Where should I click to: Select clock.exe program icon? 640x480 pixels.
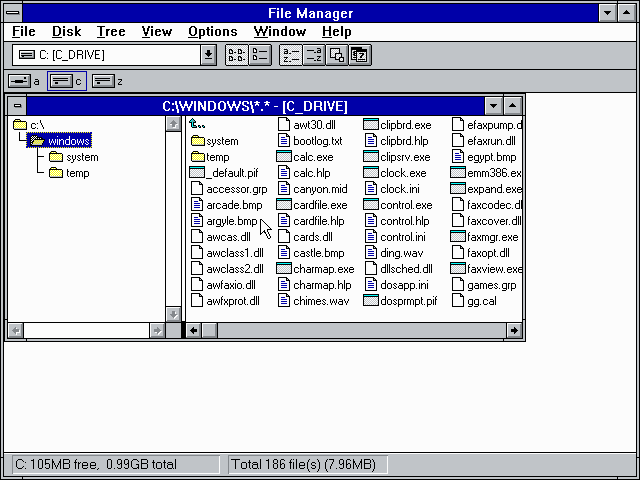[x=371, y=173]
